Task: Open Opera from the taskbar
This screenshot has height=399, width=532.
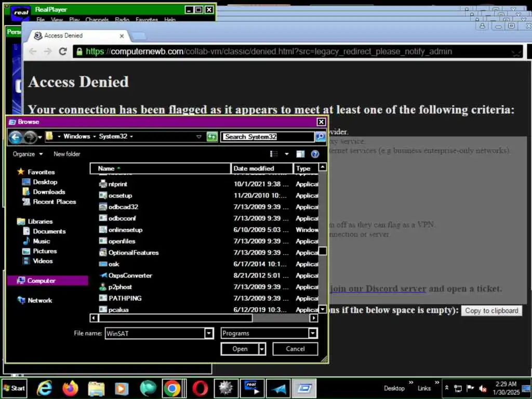Action: coord(200,388)
